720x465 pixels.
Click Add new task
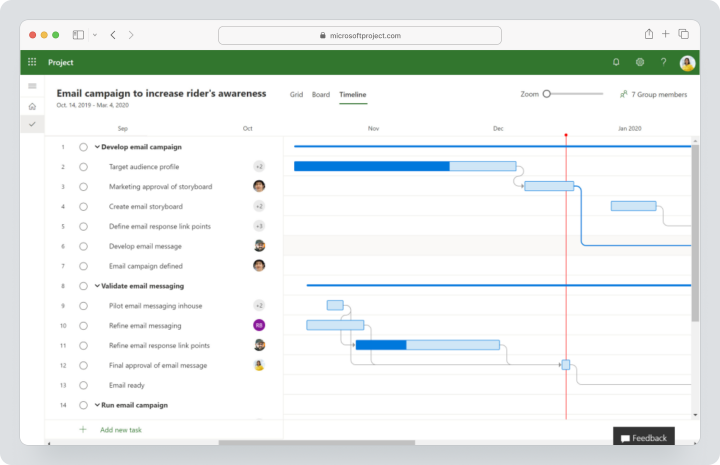click(121, 430)
